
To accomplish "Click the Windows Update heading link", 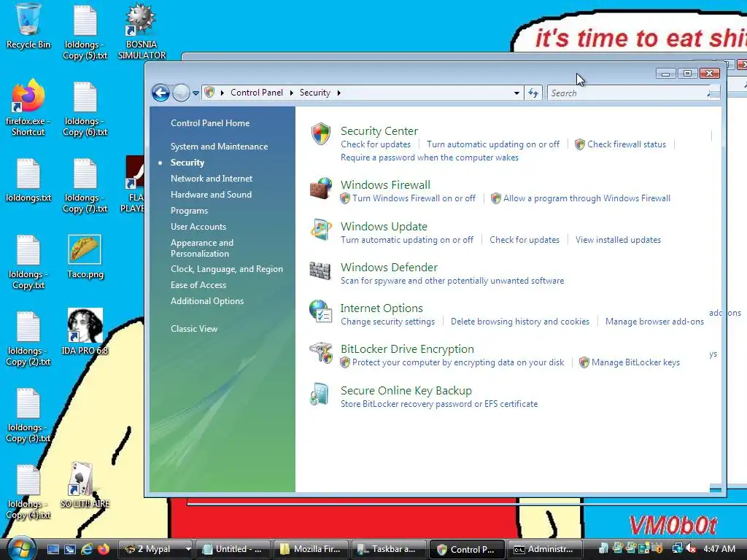I will click(384, 227).
